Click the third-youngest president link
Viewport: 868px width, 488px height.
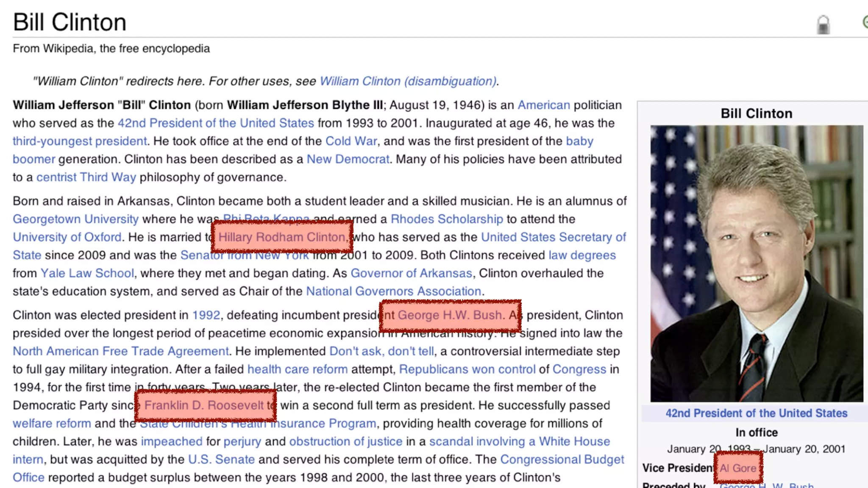80,141
